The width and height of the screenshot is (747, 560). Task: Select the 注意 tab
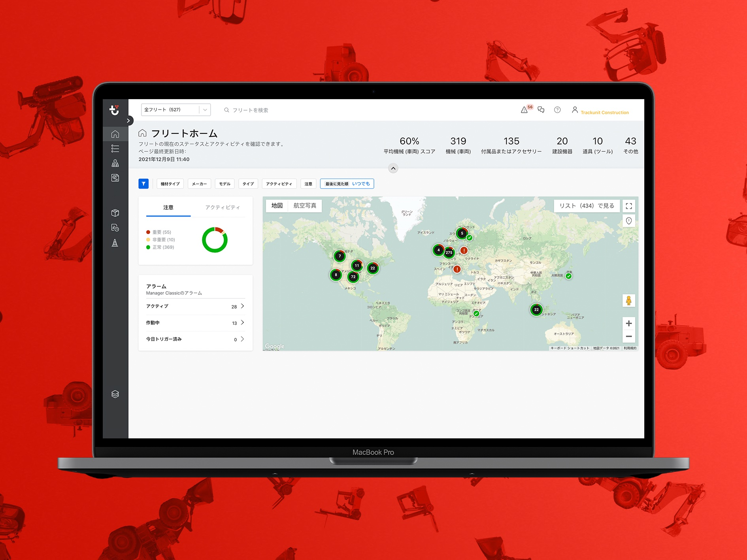(x=168, y=207)
